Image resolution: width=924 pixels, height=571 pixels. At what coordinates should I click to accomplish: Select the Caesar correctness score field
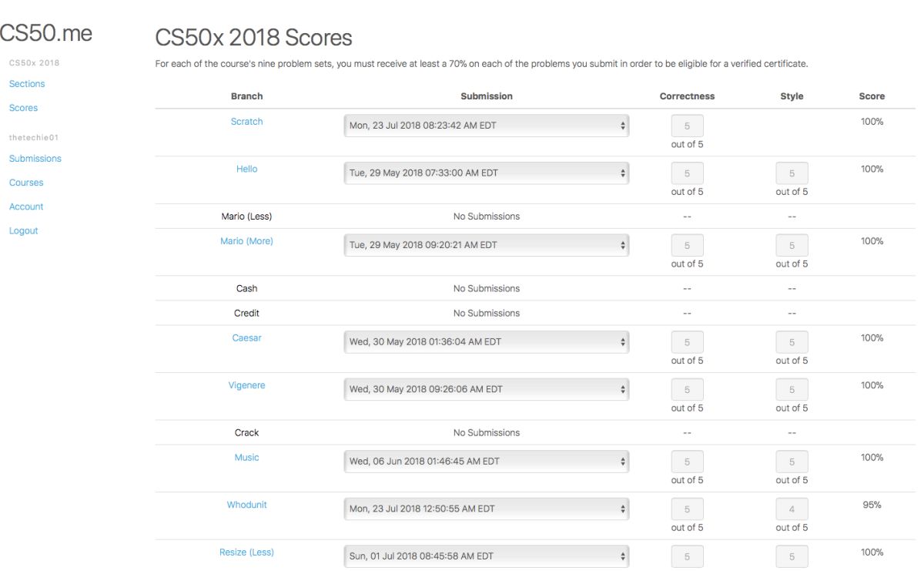(687, 342)
